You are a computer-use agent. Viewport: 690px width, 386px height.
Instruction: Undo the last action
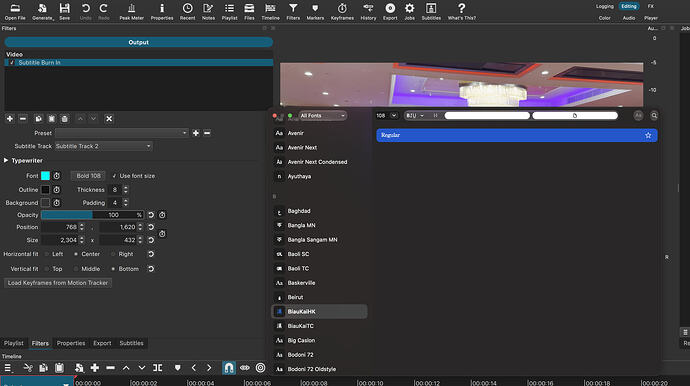click(x=86, y=12)
